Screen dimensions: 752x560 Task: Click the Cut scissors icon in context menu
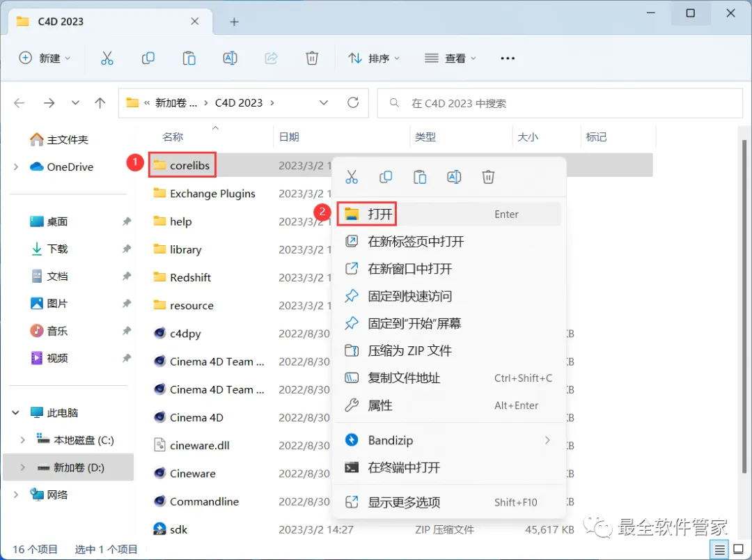[352, 177]
